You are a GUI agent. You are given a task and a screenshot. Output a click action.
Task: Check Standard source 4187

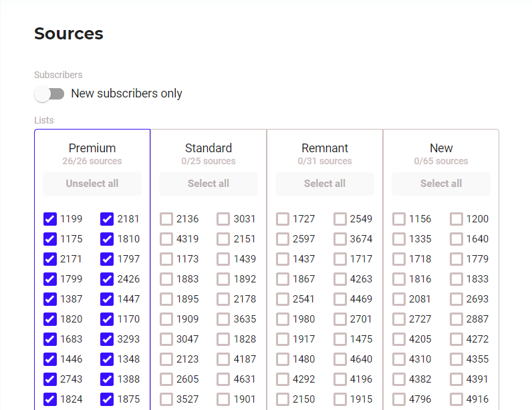223,359
